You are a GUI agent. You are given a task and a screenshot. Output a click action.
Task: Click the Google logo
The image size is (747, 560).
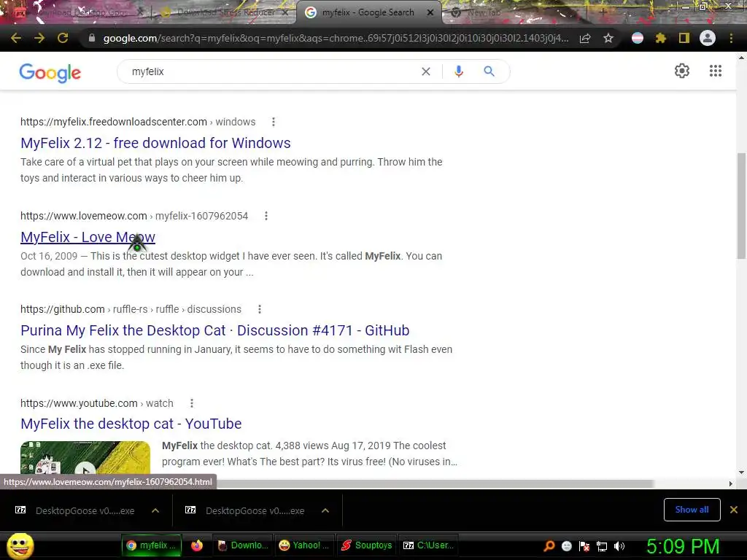point(50,73)
